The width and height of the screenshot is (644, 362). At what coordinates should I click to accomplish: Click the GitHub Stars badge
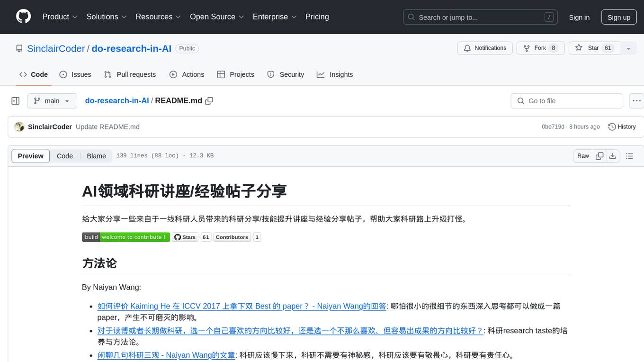click(185, 237)
